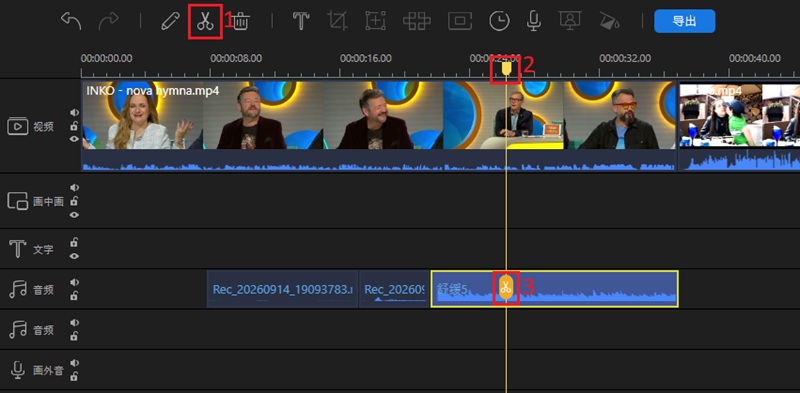Split clip with the scissors tool
Image resolution: width=800 pixels, height=393 pixels.
(x=205, y=21)
